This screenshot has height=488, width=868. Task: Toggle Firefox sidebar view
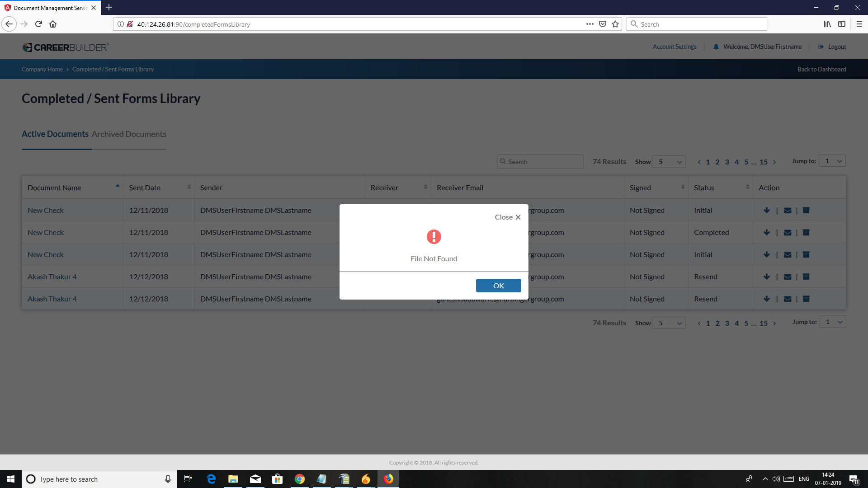pyautogui.click(x=842, y=24)
